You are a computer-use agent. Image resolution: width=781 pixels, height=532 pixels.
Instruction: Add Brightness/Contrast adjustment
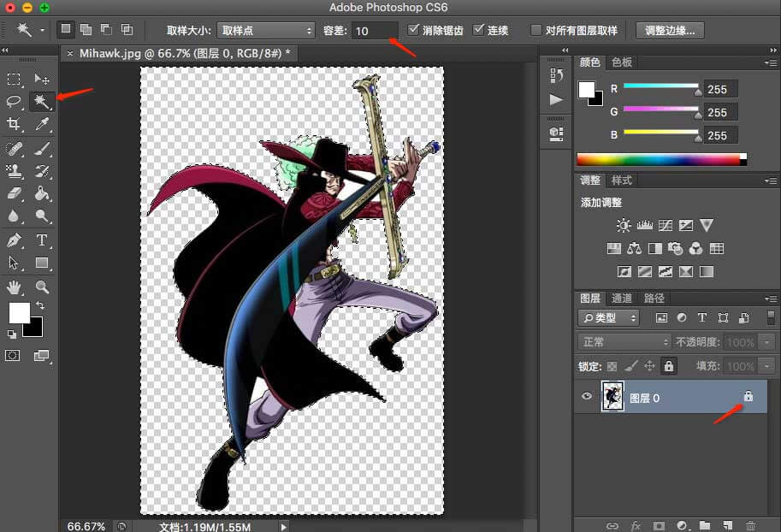(x=623, y=226)
